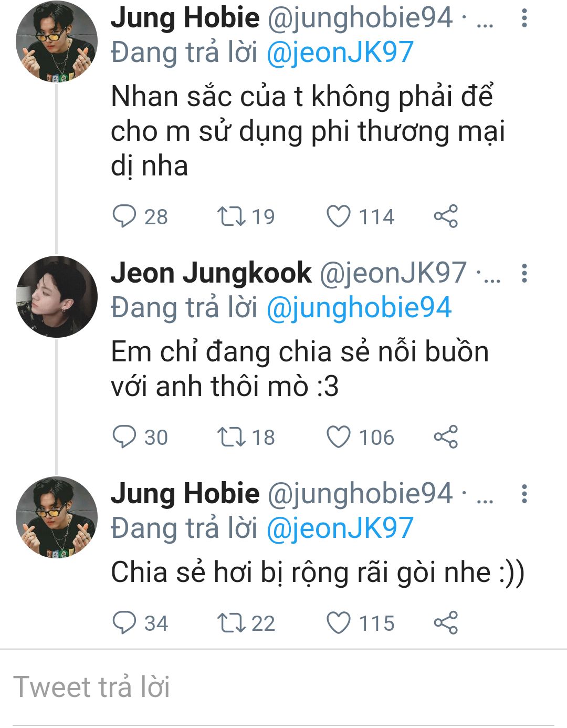Retweet the tweet with 19 retweets

point(232,216)
